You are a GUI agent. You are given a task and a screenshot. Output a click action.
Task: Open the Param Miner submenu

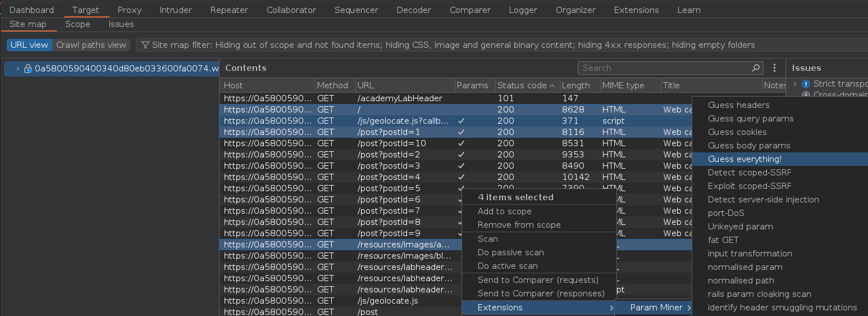coord(656,308)
